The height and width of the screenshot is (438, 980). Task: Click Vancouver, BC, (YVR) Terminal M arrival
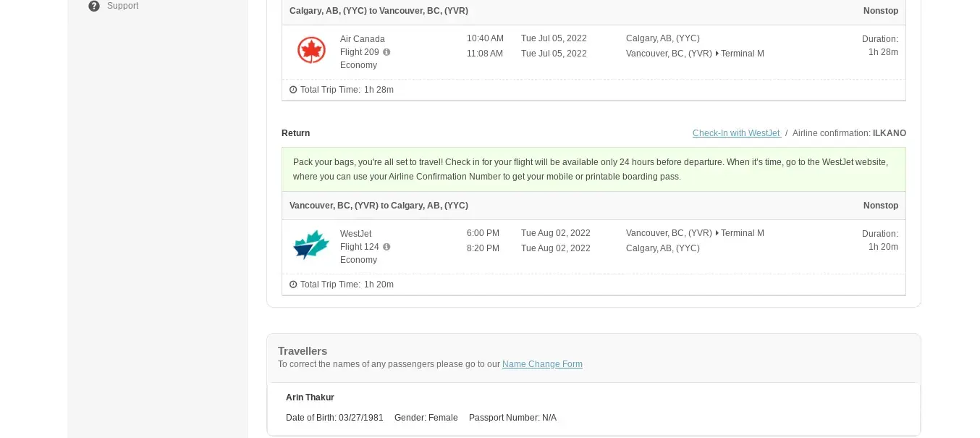pyautogui.click(x=695, y=54)
